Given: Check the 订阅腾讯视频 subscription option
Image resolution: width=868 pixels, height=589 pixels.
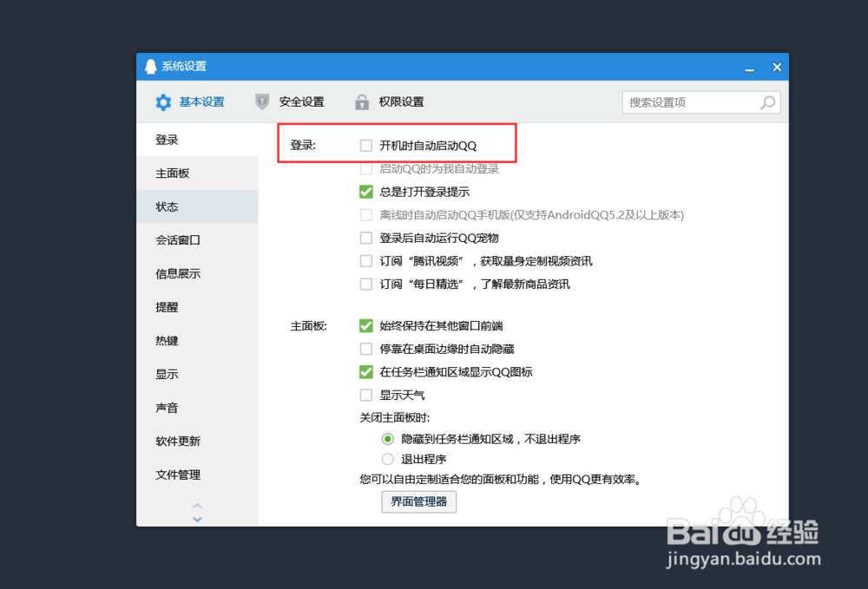Looking at the screenshot, I should pos(365,260).
